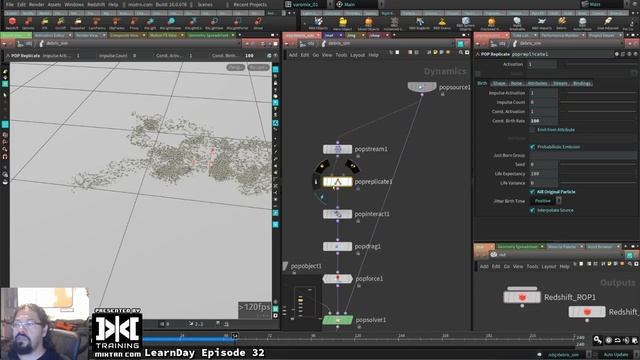Screen dimensions: 640x360
Task: Open the Render menu
Action: [x=37, y=4]
